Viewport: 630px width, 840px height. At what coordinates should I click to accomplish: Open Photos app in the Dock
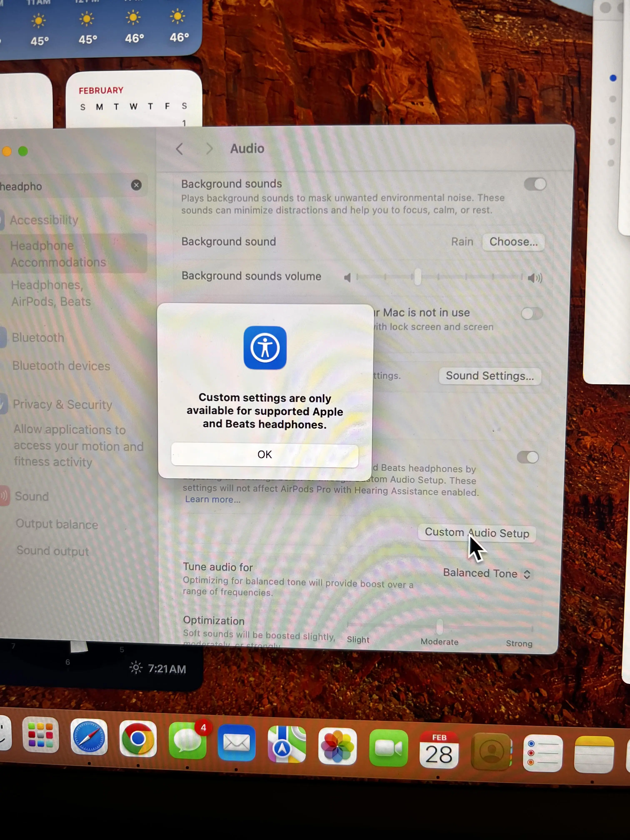(x=337, y=747)
